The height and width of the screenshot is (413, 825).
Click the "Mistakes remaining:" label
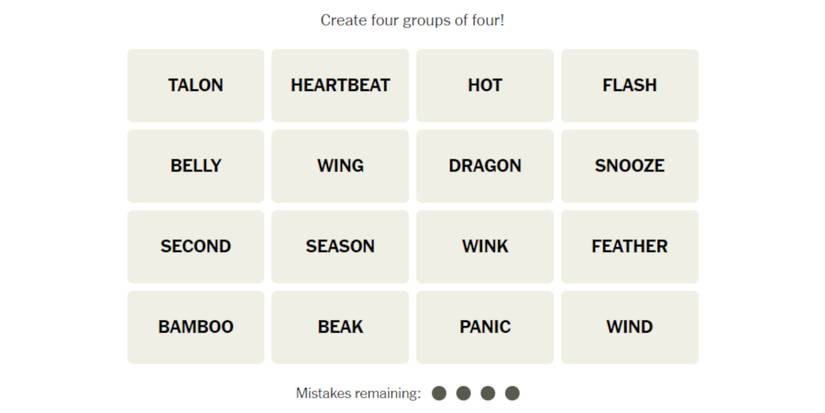coord(358,393)
